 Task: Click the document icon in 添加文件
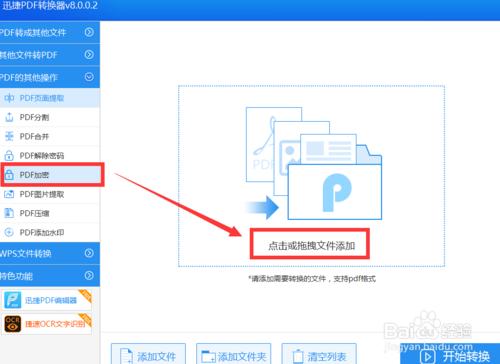[x=126, y=356]
